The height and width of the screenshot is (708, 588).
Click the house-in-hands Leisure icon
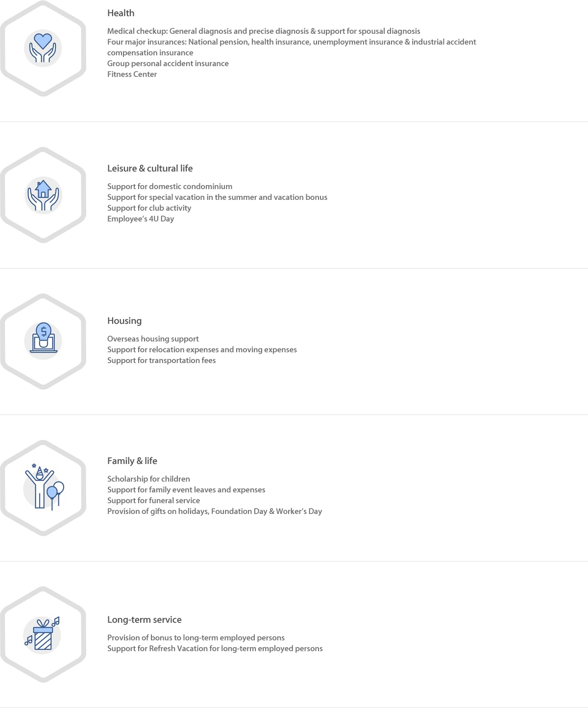[x=43, y=195]
